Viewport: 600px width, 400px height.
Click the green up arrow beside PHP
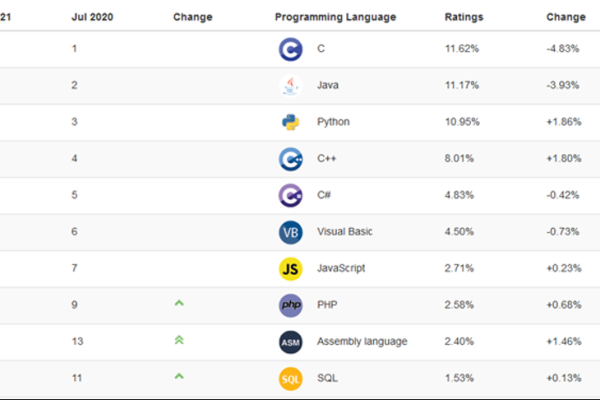tap(179, 303)
